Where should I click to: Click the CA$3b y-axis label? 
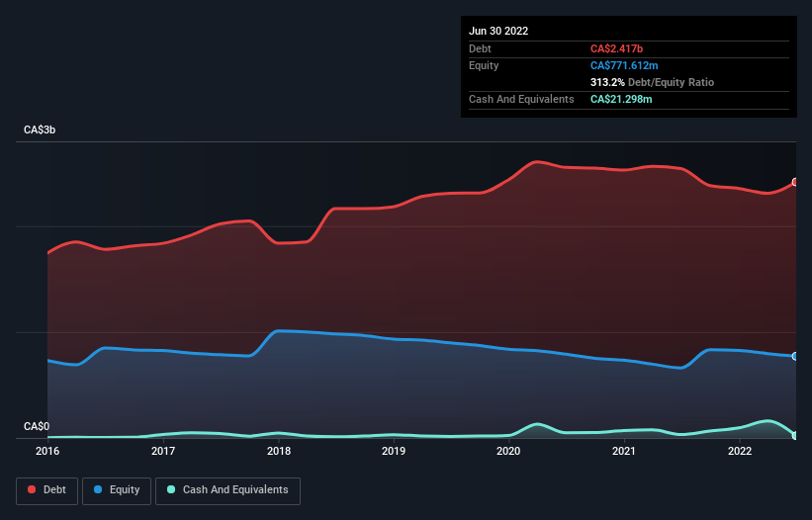tap(40, 130)
